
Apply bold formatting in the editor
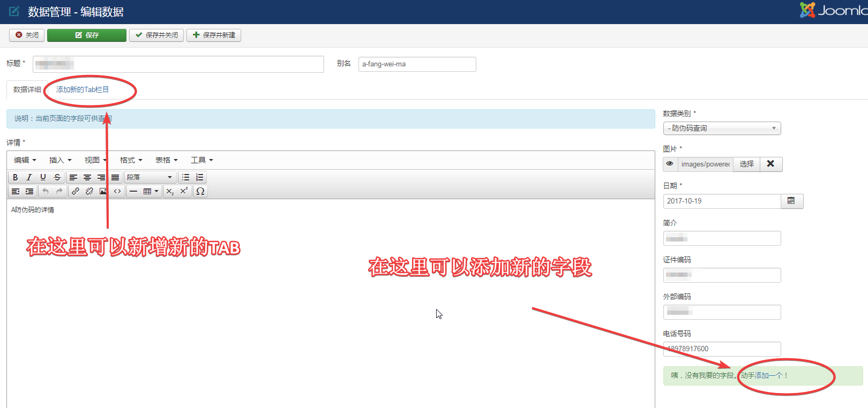(x=16, y=177)
